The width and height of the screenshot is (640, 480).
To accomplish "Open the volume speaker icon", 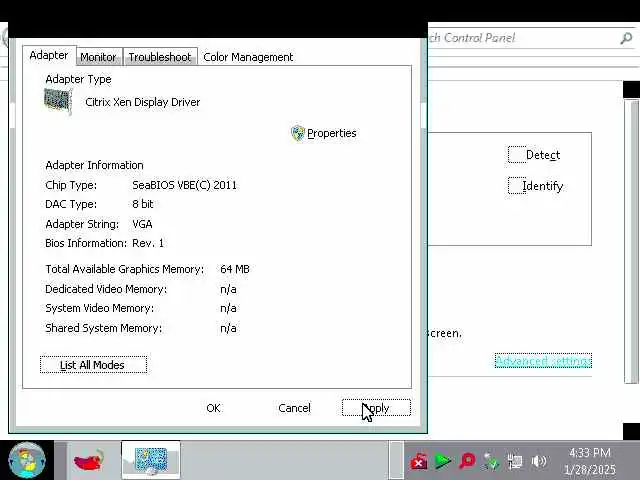I will click(539, 462).
